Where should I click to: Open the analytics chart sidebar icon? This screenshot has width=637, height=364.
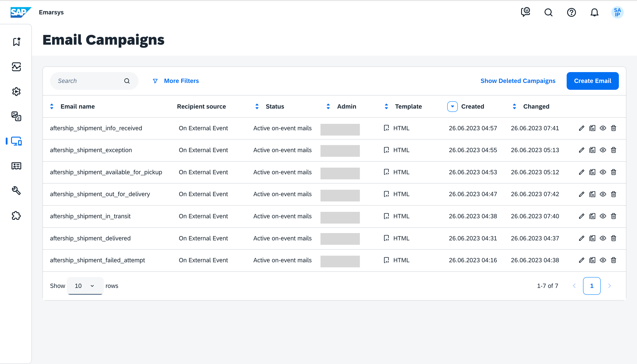17,67
